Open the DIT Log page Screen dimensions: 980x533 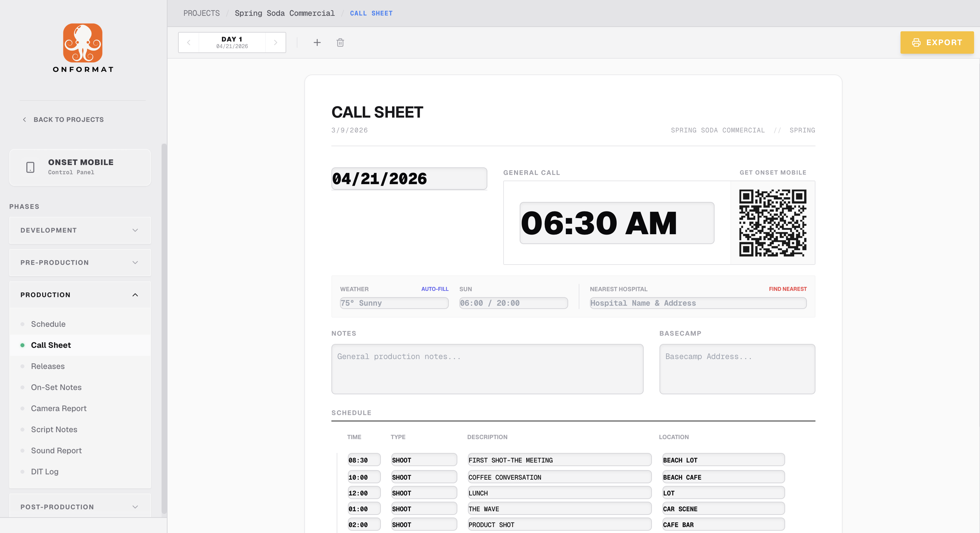[45, 471]
